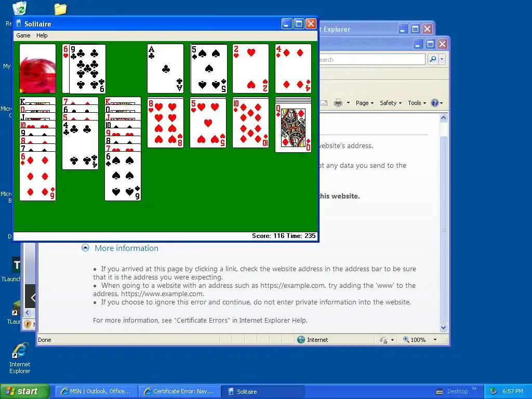Viewport: 532px width, 399px height.
Task: Click the IE vertical scrollbar thumb
Action: tap(444, 229)
